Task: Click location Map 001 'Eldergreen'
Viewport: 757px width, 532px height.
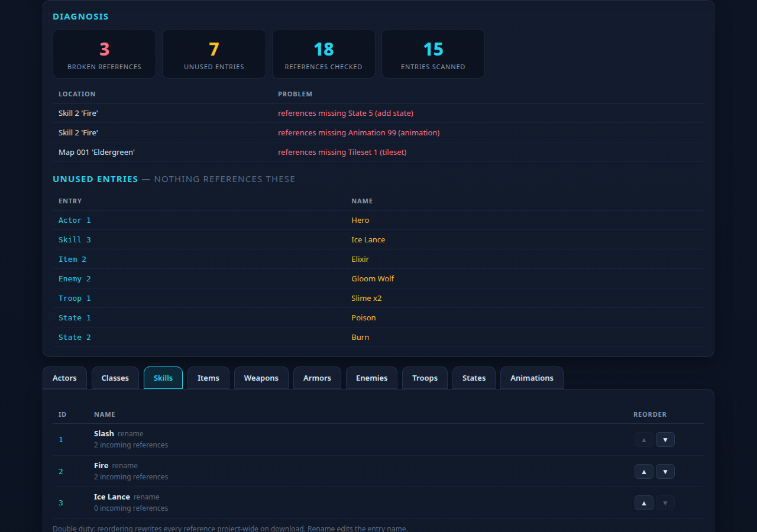Action: tap(96, 153)
